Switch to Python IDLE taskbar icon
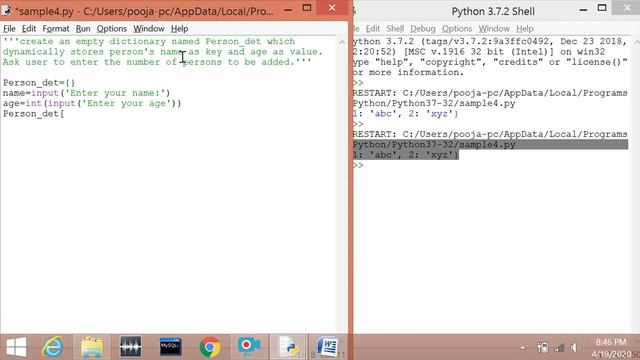The image size is (640, 360). pyautogui.click(x=289, y=347)
